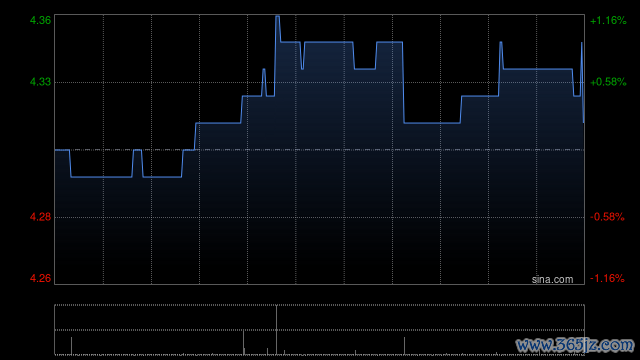Screen dimensions: 640x360
Task: Open the sina.com watermark link
Action: click(552, 280)
